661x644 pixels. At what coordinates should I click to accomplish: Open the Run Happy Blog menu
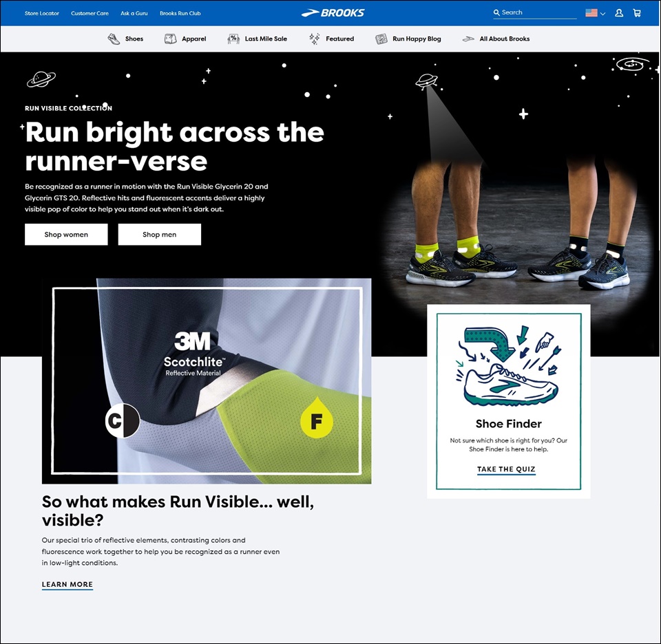417,39
